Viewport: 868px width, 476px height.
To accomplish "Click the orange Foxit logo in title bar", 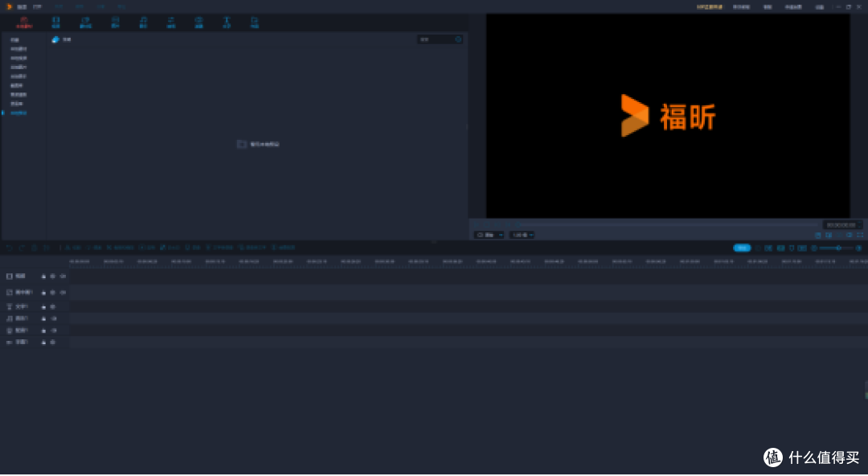I will pos(10,6).
